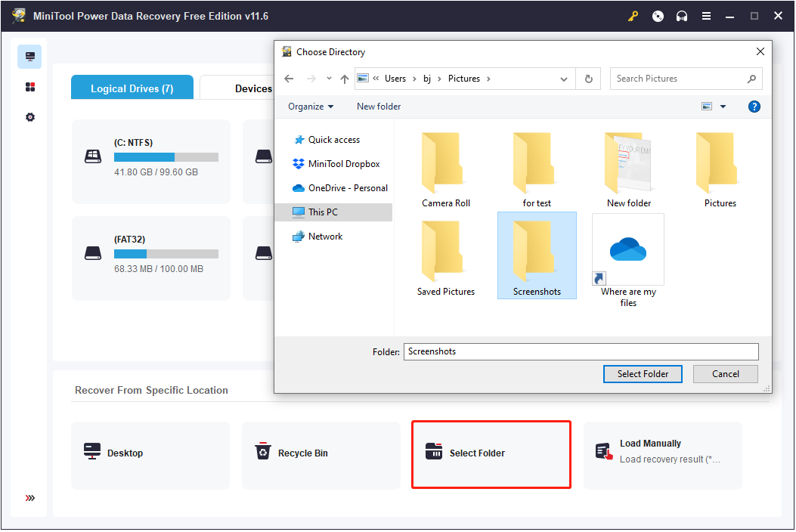Image resolution: width=796 pixels, height=532 pixels.
Task: Click New folder in dialog toolbar
Action: (x=379, y=107)
